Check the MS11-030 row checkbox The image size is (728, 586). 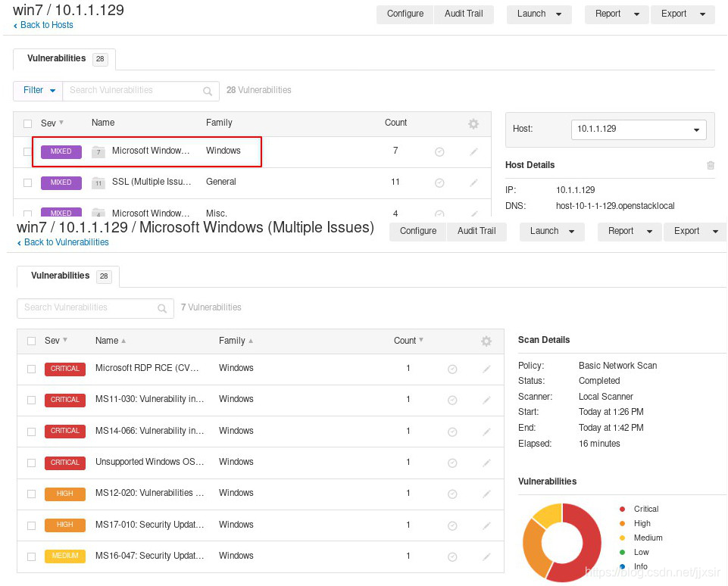[32, 400]
